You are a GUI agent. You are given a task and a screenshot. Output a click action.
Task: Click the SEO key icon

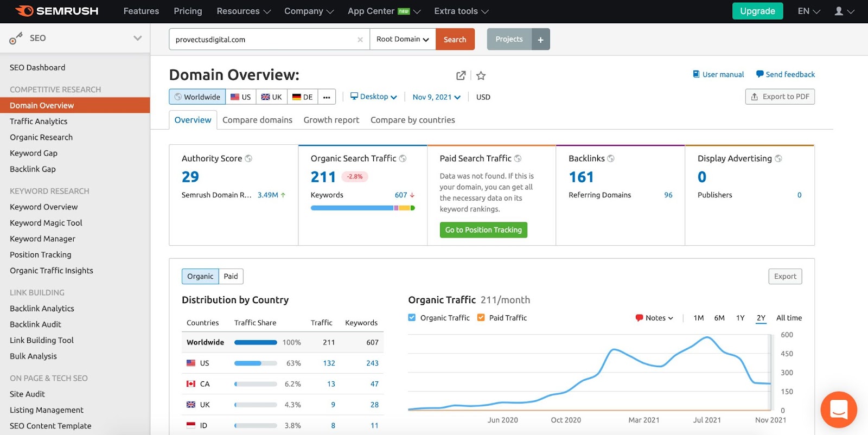[16, 39]
